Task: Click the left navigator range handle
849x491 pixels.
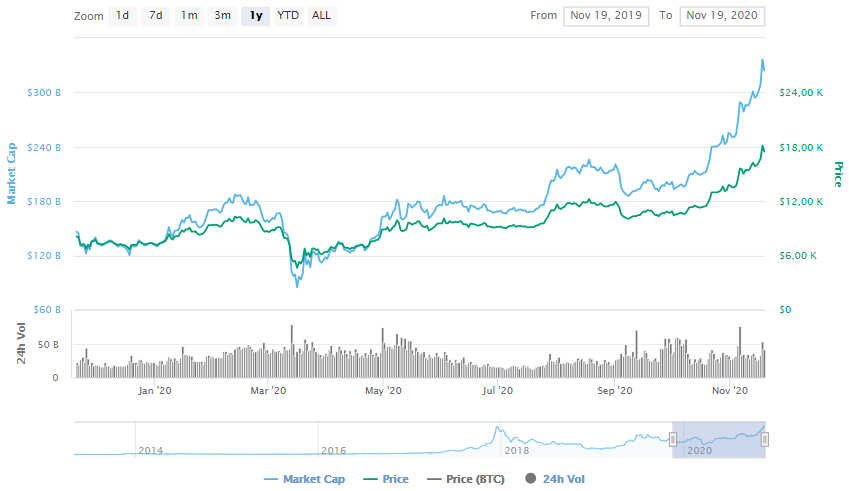Action: pyautogui.click(x=673, y=439)
